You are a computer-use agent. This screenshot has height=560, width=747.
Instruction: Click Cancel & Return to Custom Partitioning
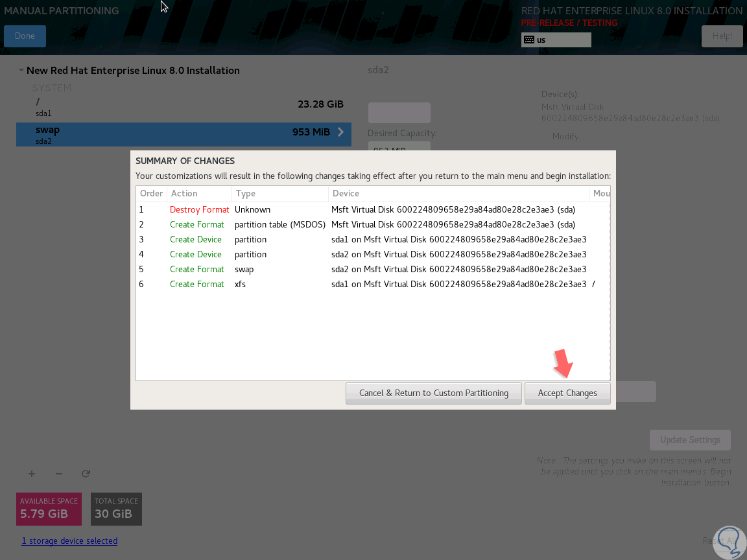[434, 393]
